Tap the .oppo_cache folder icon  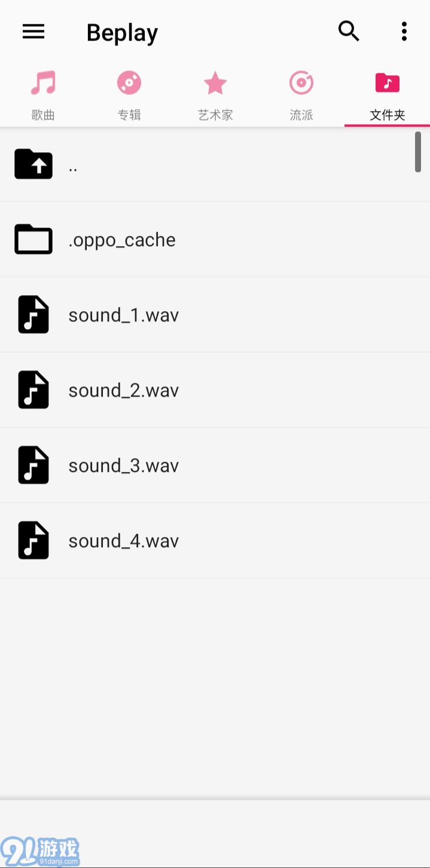click(x=33, y=239)
